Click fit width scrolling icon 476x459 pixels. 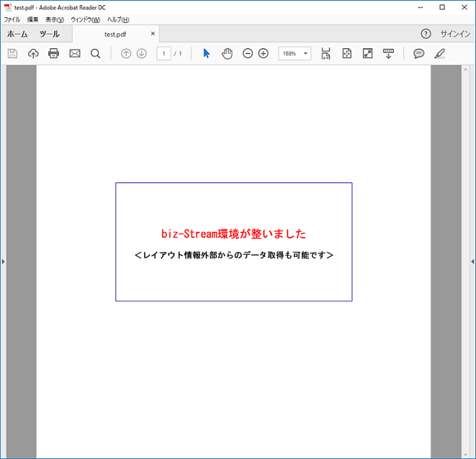[x=326, y=53]
